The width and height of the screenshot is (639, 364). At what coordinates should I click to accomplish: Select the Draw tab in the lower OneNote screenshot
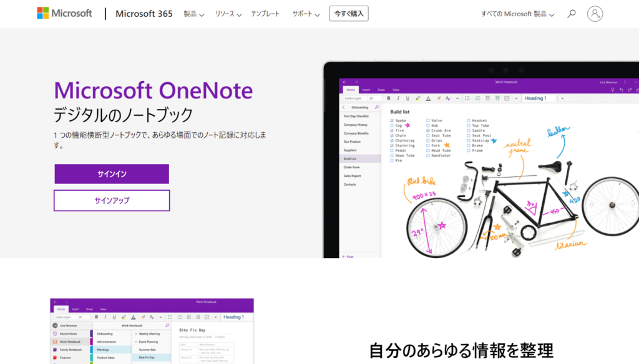tap(90, 309)
